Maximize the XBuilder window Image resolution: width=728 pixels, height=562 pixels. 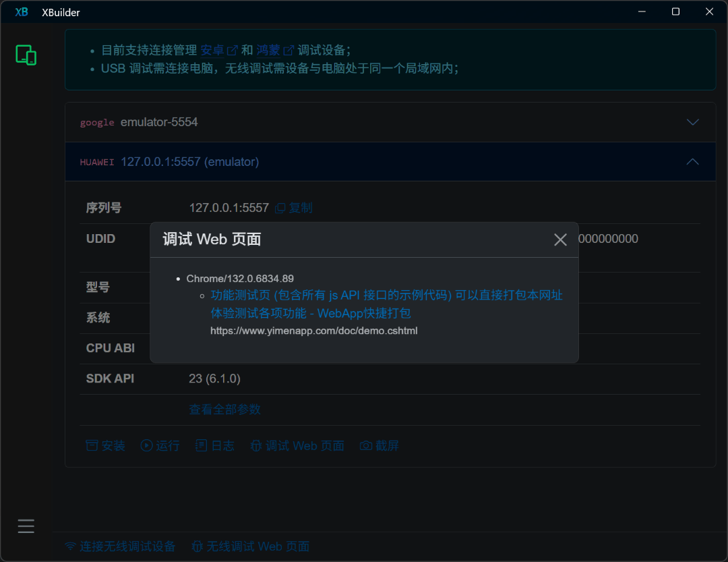pyautogui.click(x=675, y=11)
